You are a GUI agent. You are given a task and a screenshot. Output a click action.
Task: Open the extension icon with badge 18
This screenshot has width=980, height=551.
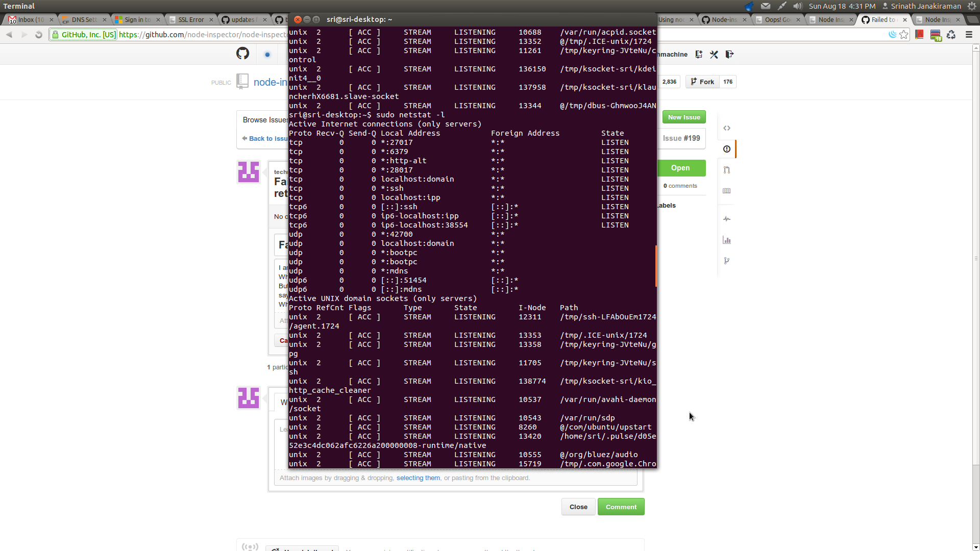tap(936, 35)
